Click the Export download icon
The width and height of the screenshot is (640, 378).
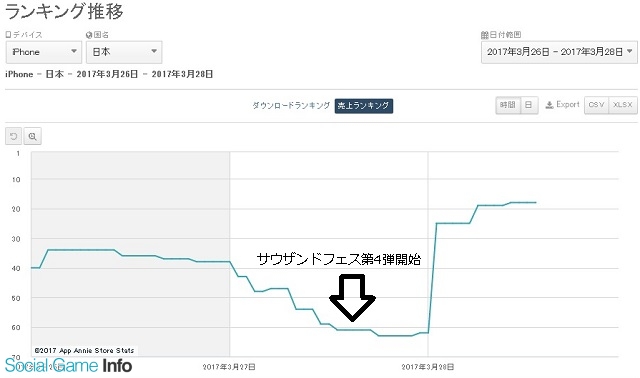tap(549, 105)
